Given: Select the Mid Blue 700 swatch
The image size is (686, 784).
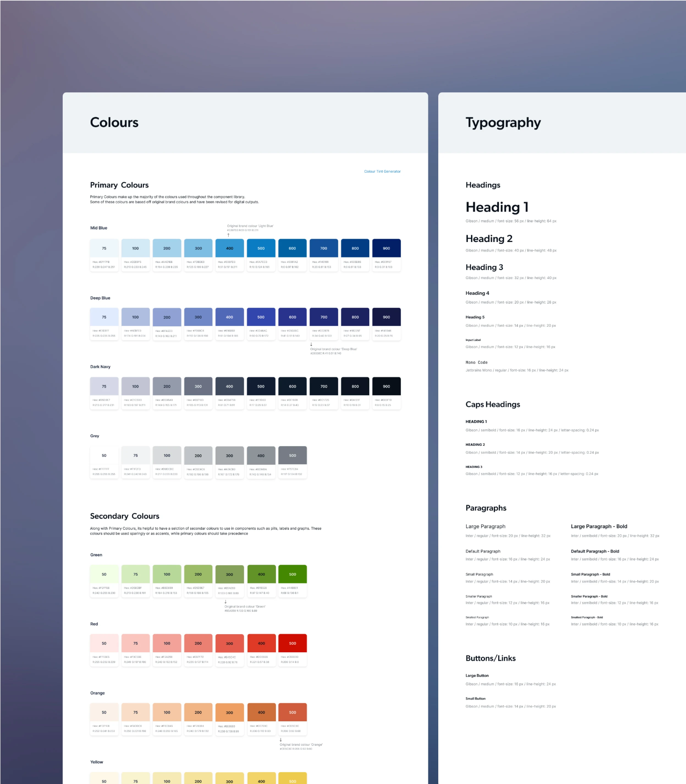Looking at the screenshot, I should click(x=324, y=255).
